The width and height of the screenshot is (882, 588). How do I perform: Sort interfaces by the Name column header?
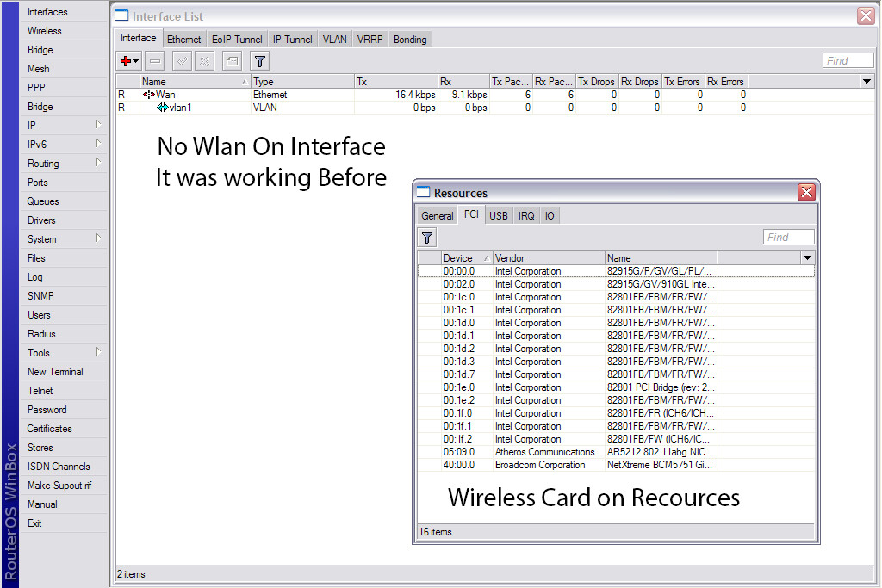tap(195, 82)
